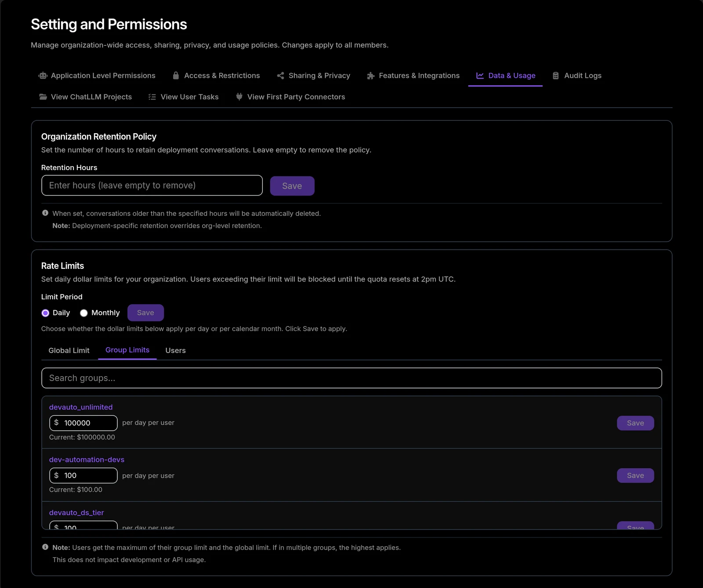The height and width of the screenshot is (588, 703).
Task: Switch to Global Limit sub-tab
Action: click(x=69, y=350)
